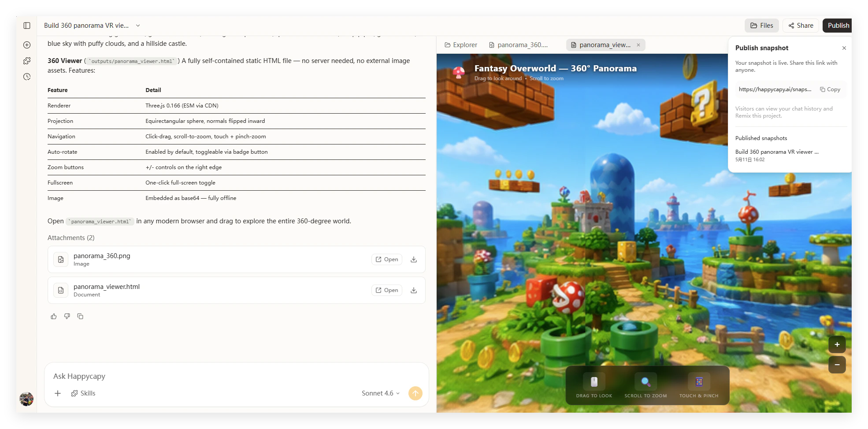Give thumbs down to the response
868x429 pixels.
67,316
